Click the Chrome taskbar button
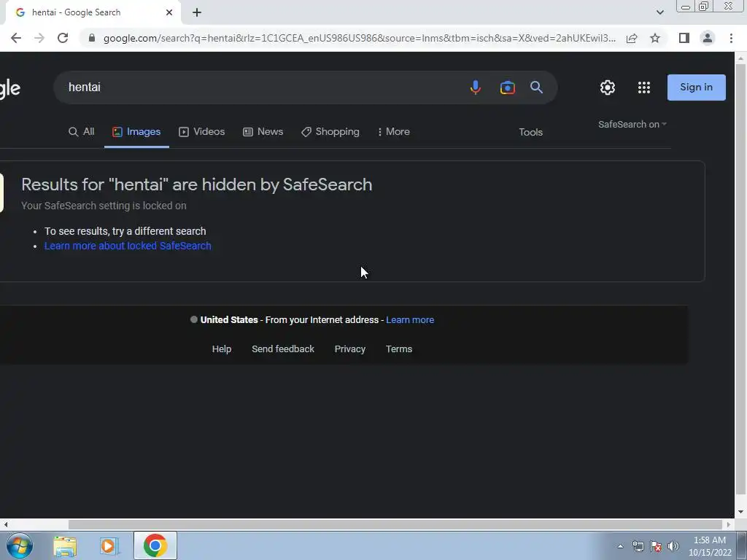Screen dimensions: 747x560 pyautogui.click(x=155, y=545)
